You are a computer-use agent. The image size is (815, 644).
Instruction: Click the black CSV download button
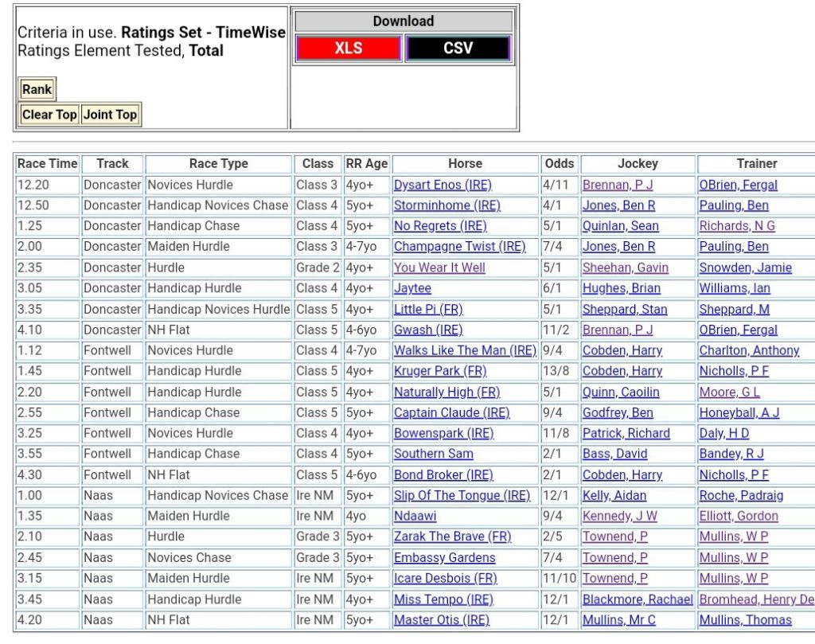(458, 49)
